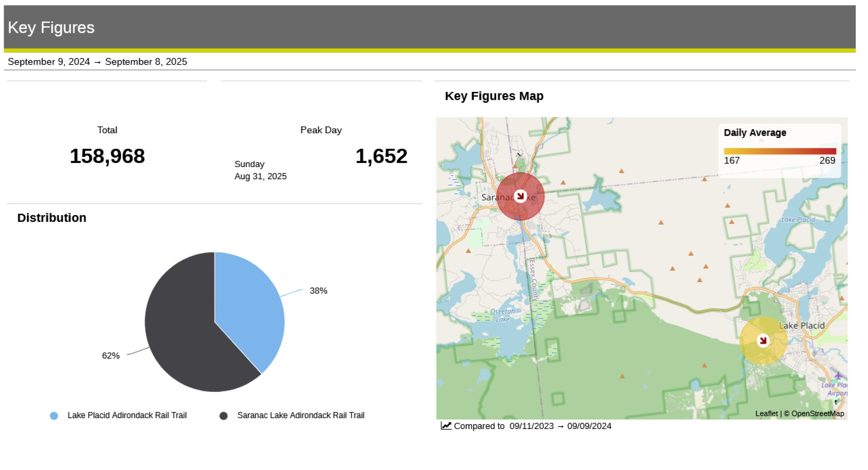This screenshot has width=868, height=470.
Task: Click the down-arrow icon in the red Saranac Lake marker
Action: [520, 196]
